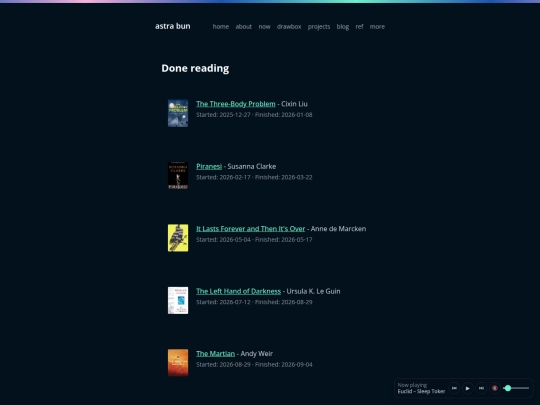
Task: Open It Lasts Forever and Then It's Over
Action: pos(250,229)
